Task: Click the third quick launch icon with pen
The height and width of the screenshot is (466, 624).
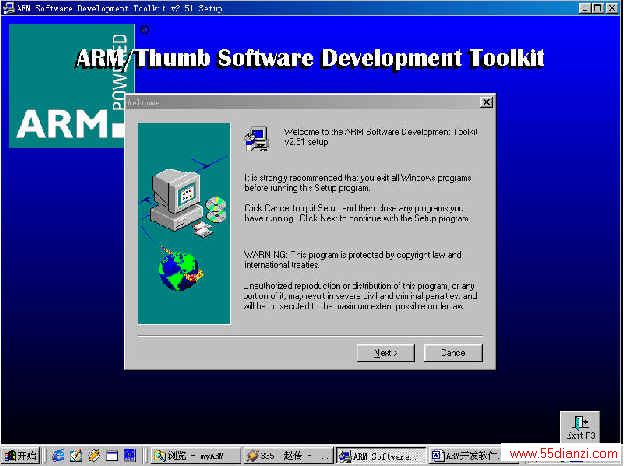Action: (x=94, y=455)
